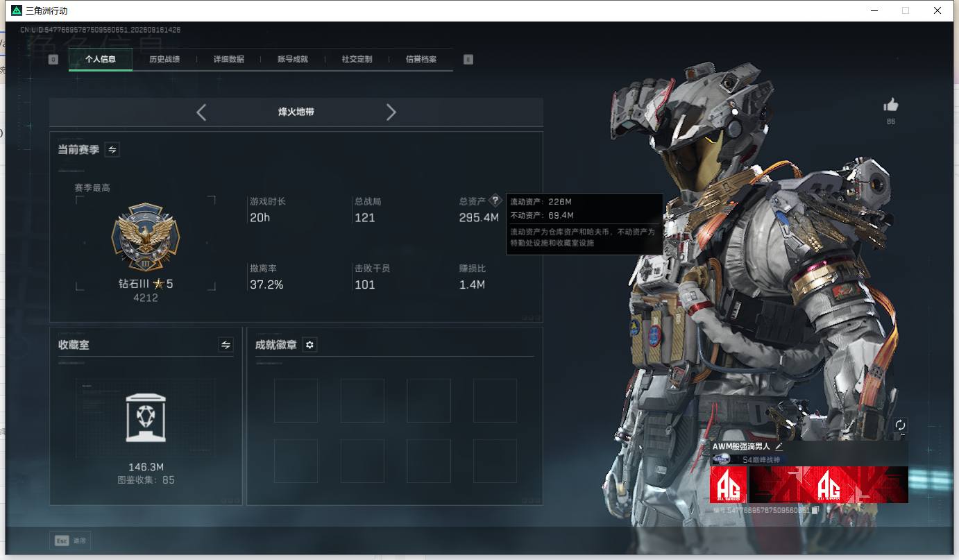
Task: Click the CN UID text at top
Action: point(100,30)
